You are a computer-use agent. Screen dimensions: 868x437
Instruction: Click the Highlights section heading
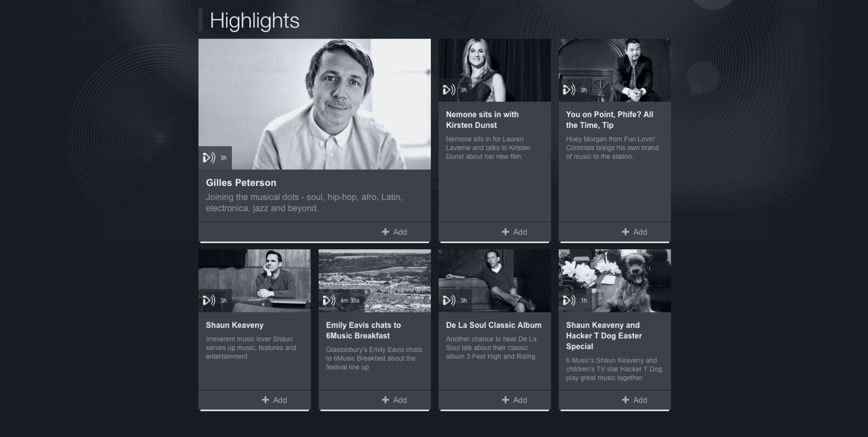click(x=255, y=21)
